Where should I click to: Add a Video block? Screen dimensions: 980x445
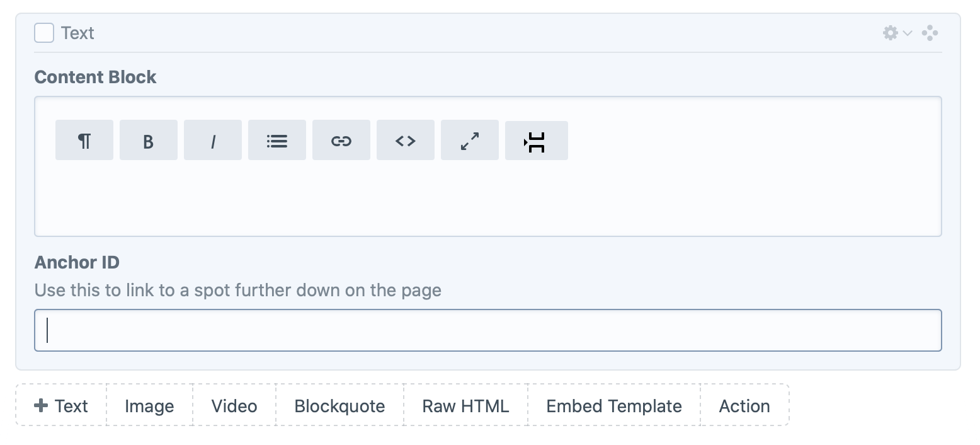pyautogui.click(x=234, y=405)
